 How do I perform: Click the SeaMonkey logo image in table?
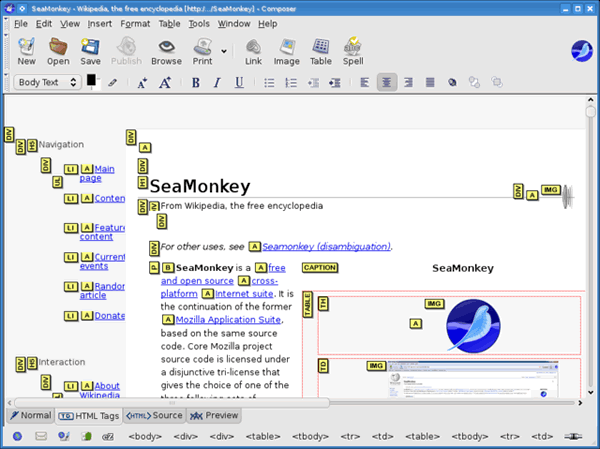pos(473,326)
